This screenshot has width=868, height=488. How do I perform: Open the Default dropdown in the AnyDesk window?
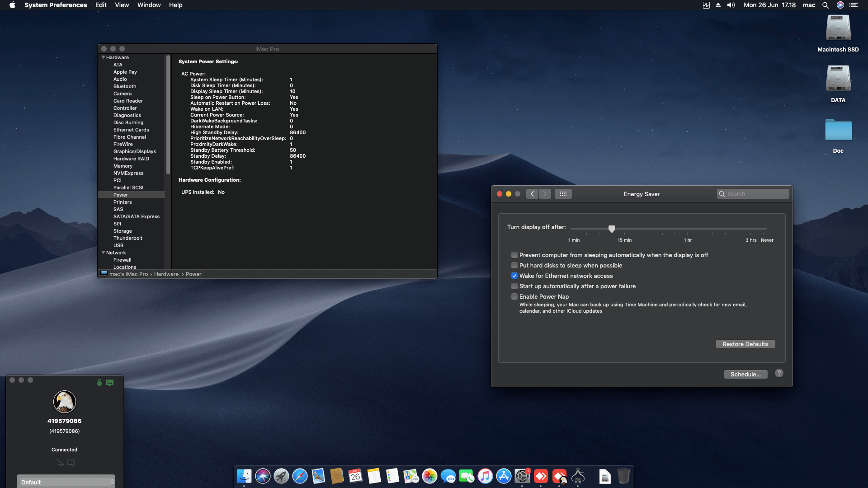(66, 482)
